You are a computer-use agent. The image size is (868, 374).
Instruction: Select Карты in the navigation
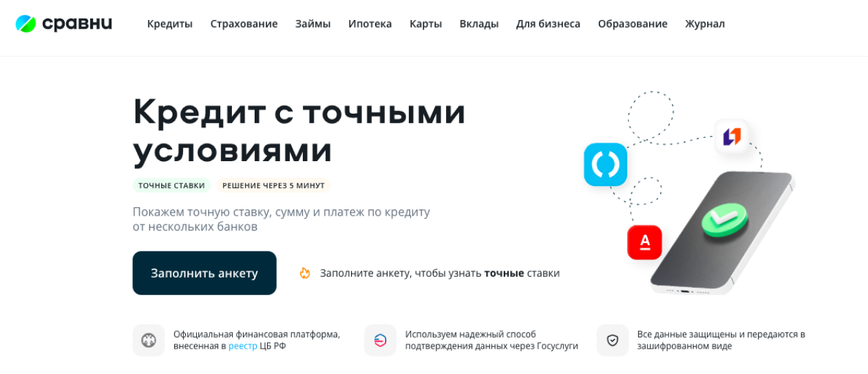(x=425, y=24)
